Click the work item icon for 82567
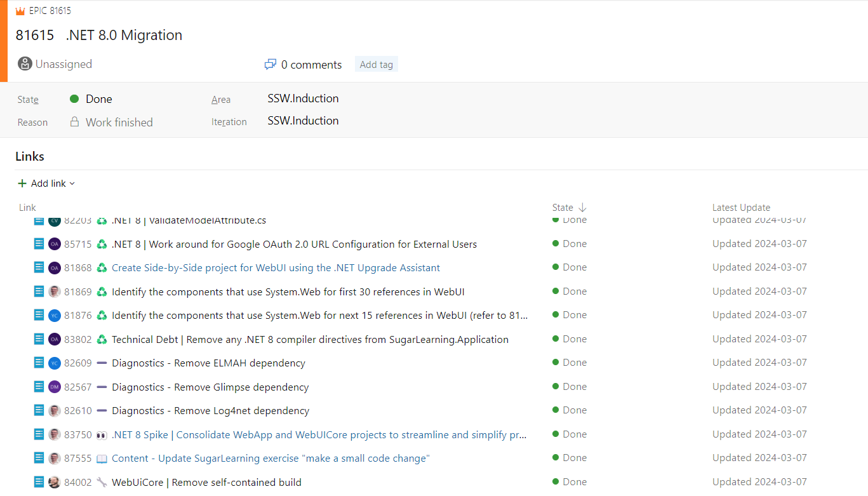 (39, 387)
